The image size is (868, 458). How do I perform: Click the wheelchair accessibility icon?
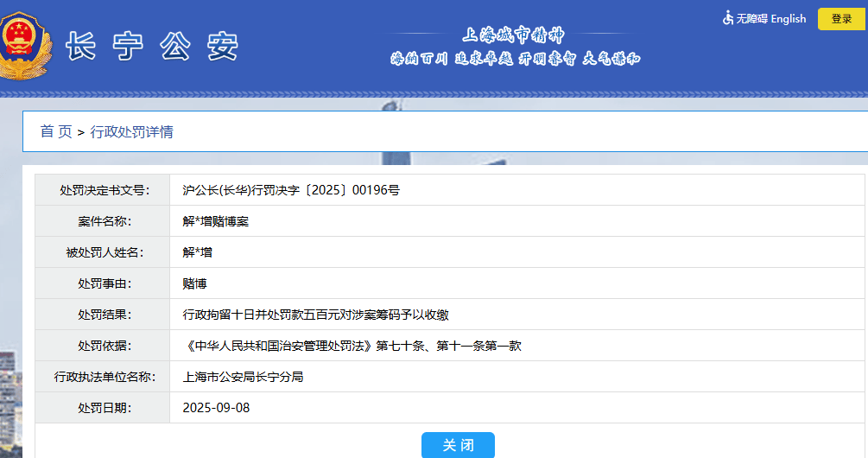[728, 18]
